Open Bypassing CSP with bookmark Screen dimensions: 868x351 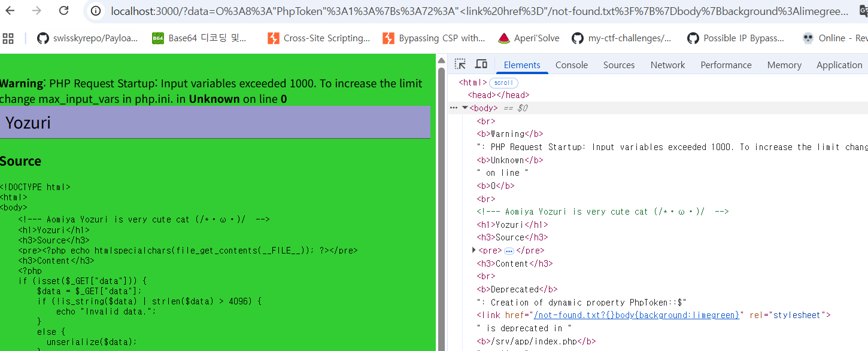click(x=434, y=38)
